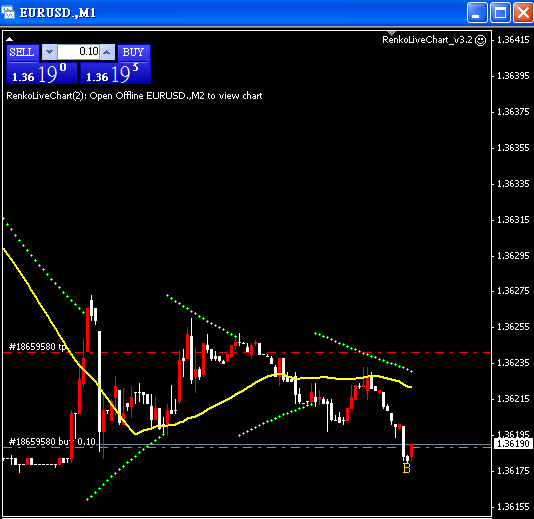Click the current price tag 1.36190

pos(513,444)
